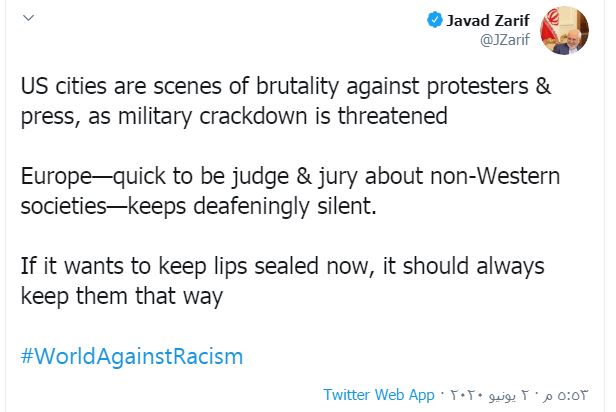Click the ampersand after 'protesters'

pyautogui.click(x=543, y=86)
